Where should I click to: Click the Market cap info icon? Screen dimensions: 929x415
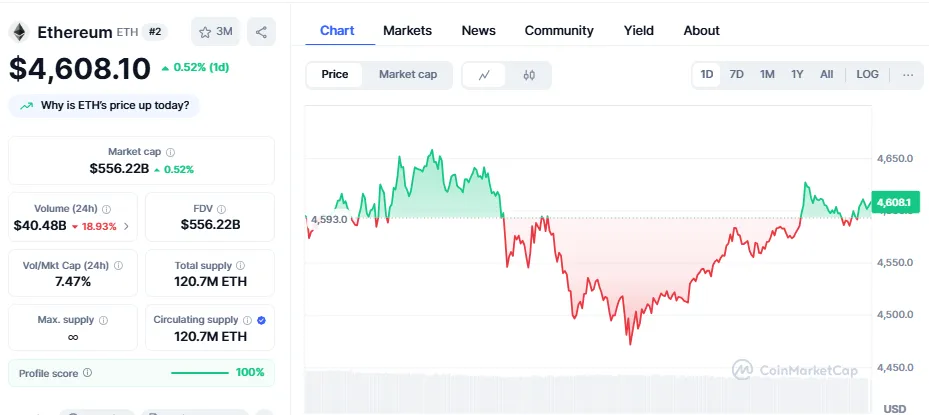pyautogui.click(x=170, y=152)
